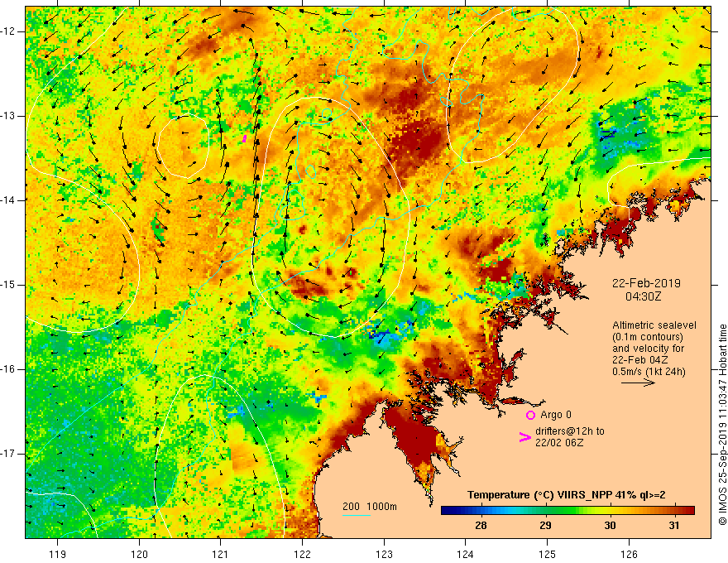Click the '22/02 06Z' text
The width and height of the screenshot is (728, 563).
[x=559, y=443]
